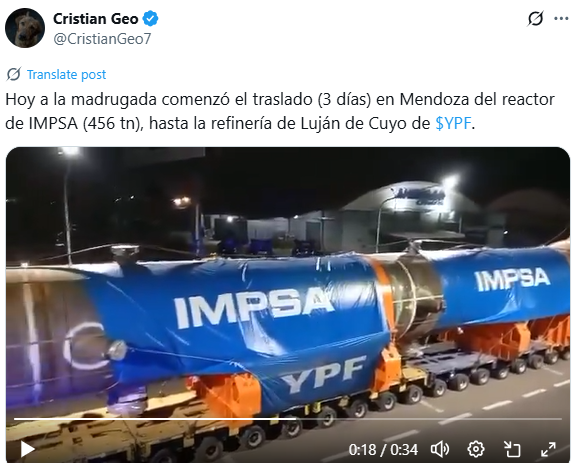Image resolution: width=583 pixels, height=463 pixels.
Task: Open Cristian Geo's profile avatar
Action: coord(25,28)
